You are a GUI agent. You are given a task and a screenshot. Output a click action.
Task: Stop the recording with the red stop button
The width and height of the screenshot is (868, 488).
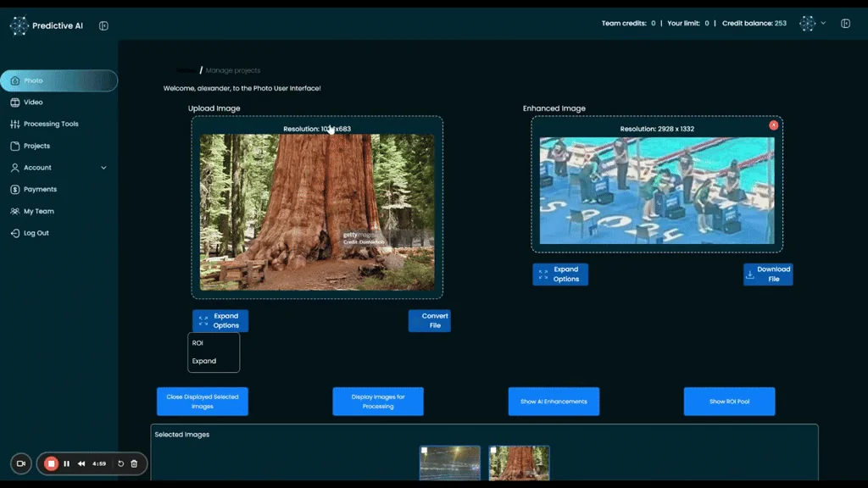pyautogui.click(x=49, y=463)
